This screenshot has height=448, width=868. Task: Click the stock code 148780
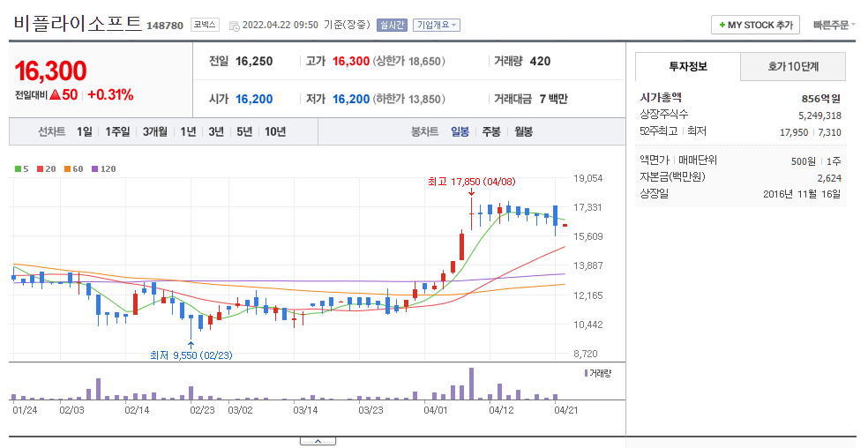(165, 26)
